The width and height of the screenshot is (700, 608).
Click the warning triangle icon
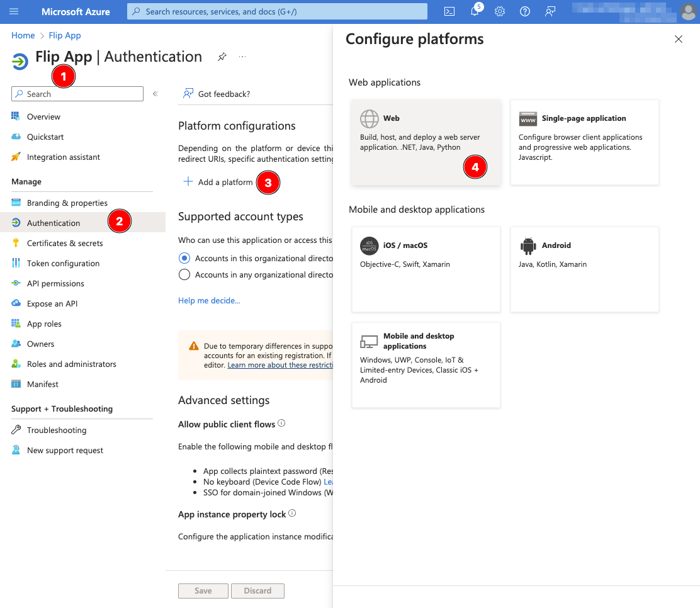tap(194, 346)
